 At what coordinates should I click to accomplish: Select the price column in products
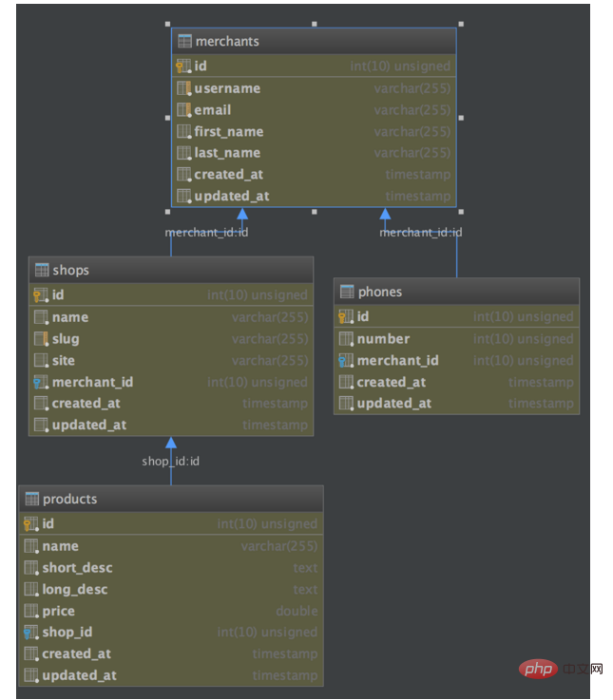pyautogui.click(x=171, y=611)
